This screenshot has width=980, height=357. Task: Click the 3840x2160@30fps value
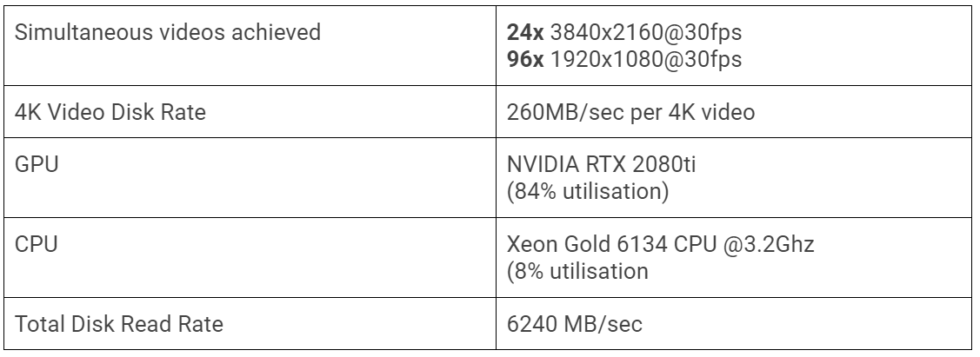[645, 32]
